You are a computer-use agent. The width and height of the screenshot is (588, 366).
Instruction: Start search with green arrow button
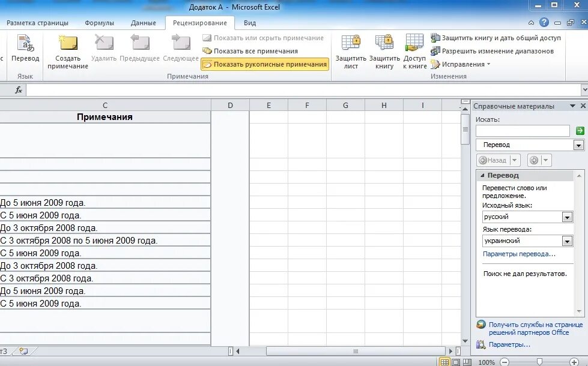[580, 131]
